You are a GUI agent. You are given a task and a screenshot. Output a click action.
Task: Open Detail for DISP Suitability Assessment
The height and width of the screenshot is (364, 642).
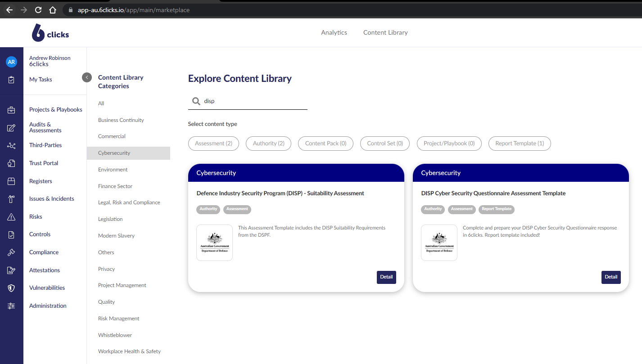[386, 277]
